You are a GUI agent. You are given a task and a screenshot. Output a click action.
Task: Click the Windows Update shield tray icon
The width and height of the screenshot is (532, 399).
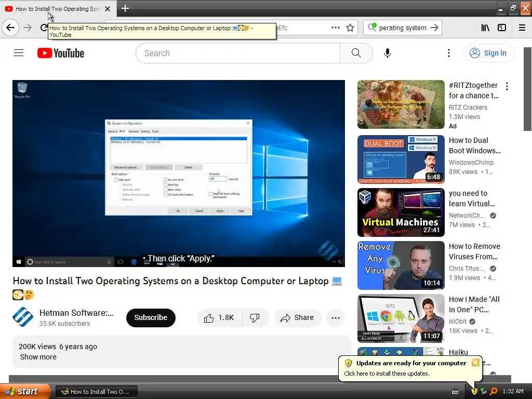(x=474, y=392)
